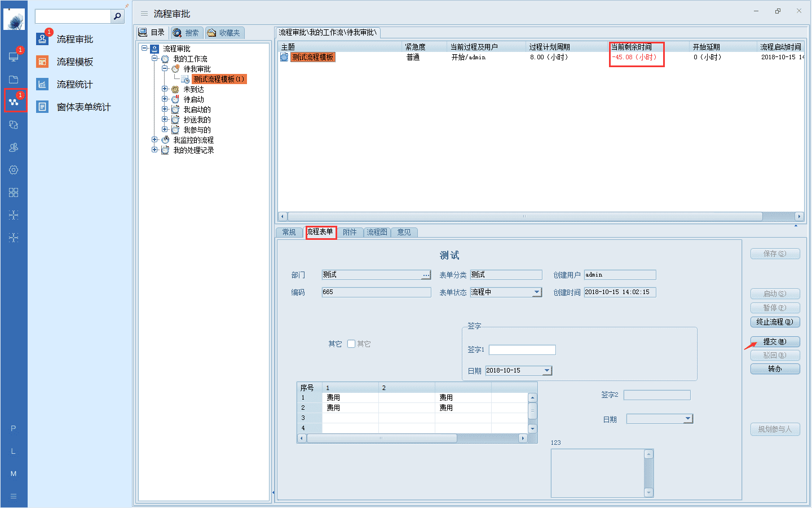The image size is (812, 508).
Task: Open the monitor workspace icon in sidebar
Action: point(14,56)
